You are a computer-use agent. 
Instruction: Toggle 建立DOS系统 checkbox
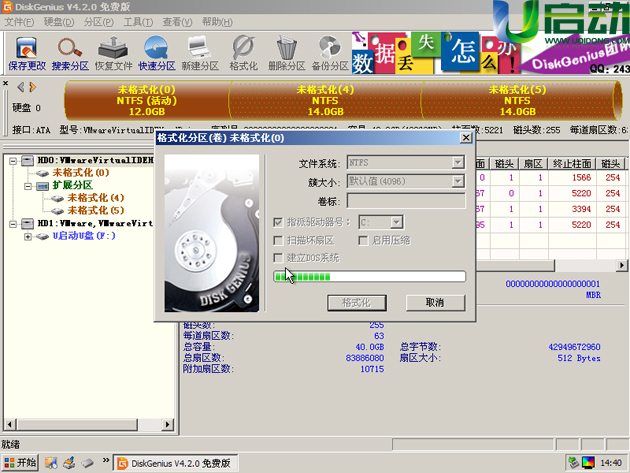click(278, 258)
